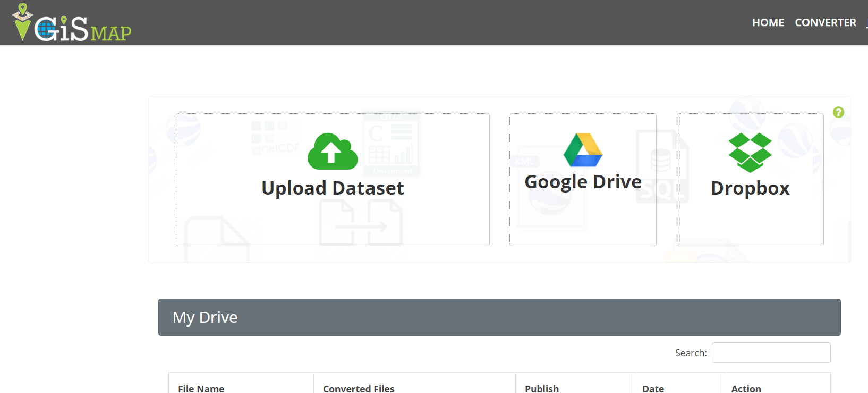
Task: Open the green question mark help icon
Action: tap(838, 112)
